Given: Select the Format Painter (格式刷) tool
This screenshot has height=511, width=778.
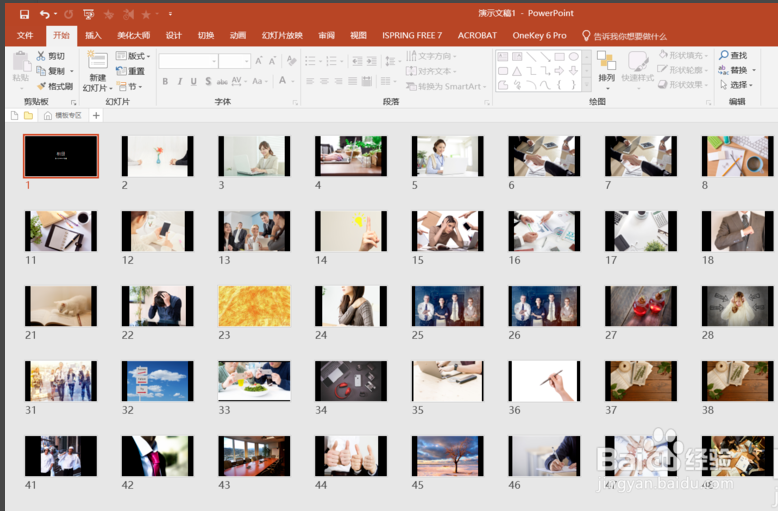Looking at the screenshot, I should [55, 86].
